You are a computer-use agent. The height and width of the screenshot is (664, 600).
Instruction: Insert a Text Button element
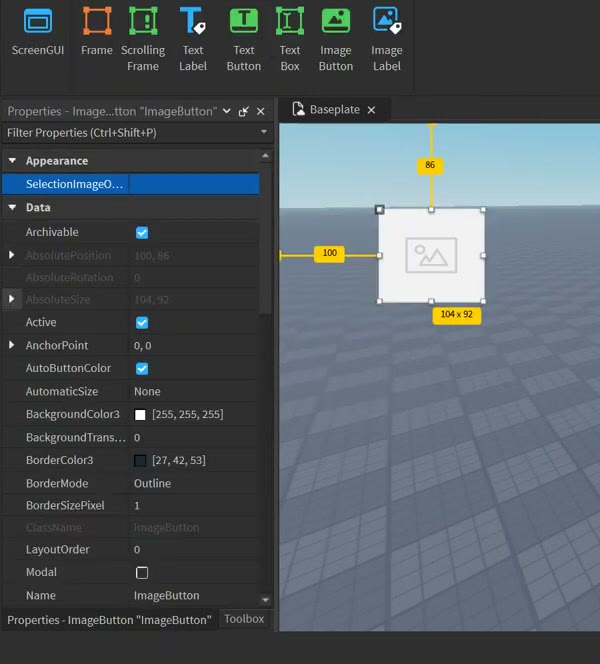pyautogui.click(x=243, y=39)
